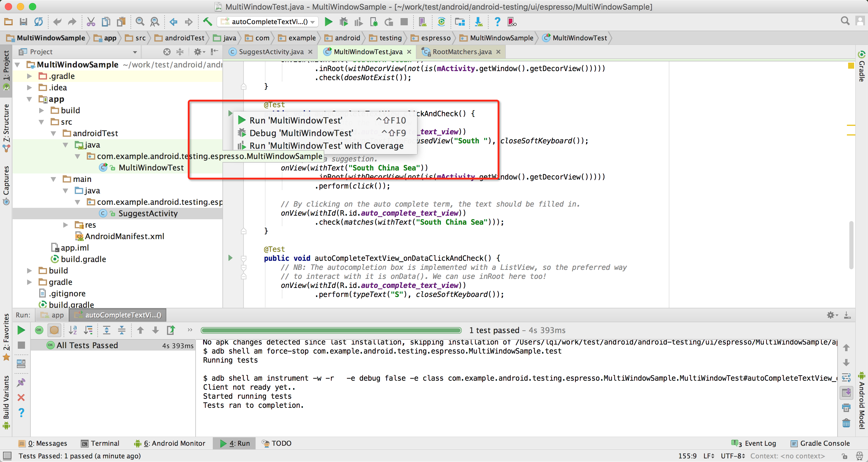
Task: Select Run 'MultiWindowTest' with Coverage menu entry
Action: 326,145
